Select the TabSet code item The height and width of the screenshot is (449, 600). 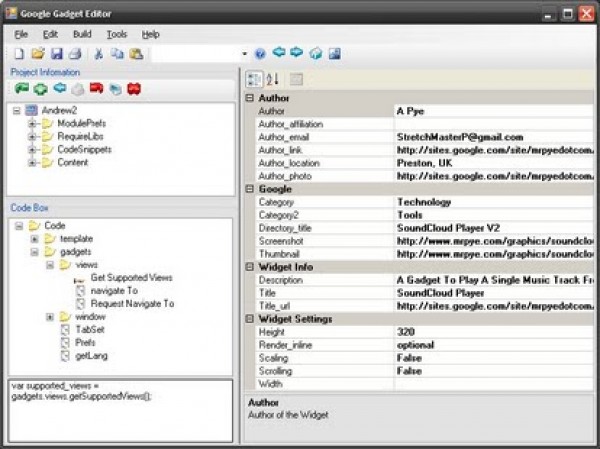(91, 329)
